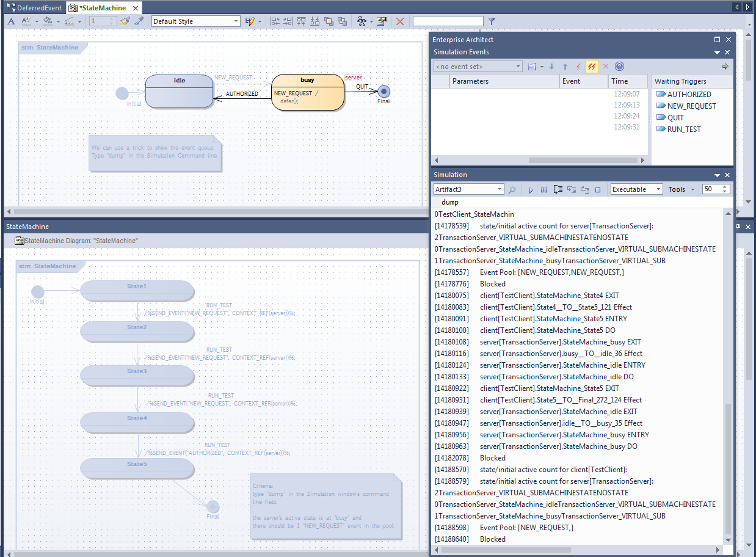Image resolution: width=756 pixels, height=557 pixels.
Task: Start the simulation with the play button
Action: [x=531, y=190]
